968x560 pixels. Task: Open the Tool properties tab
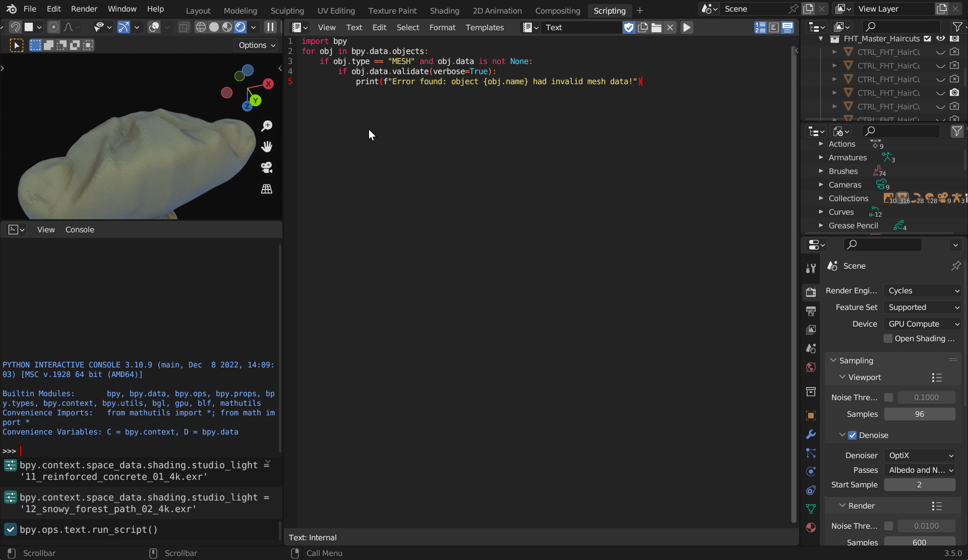tap(811, 268)
